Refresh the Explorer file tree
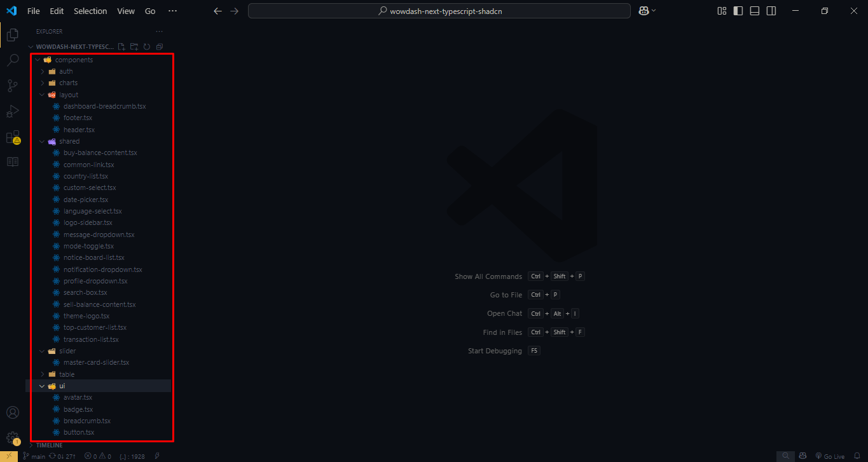The width and height of the screenshot is (868, 462). [146, 46]
